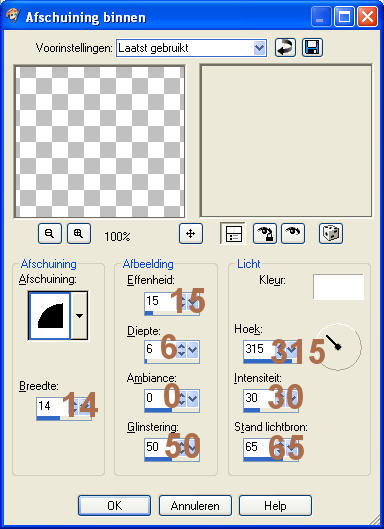384x529 pixels.
Task: Click the zoom in magnifier icon
Action: [79, 233]
